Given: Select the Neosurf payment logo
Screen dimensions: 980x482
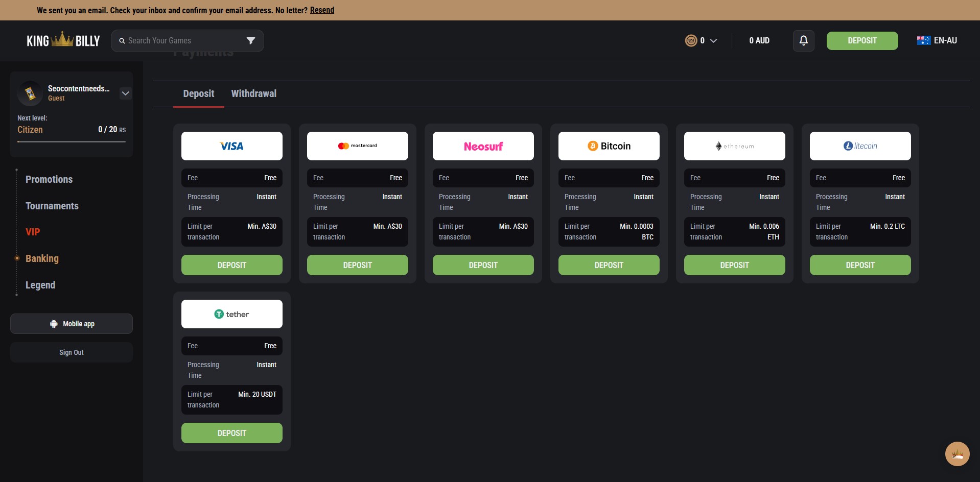Looking at the screenshot, I should click(x=483, y=146).
